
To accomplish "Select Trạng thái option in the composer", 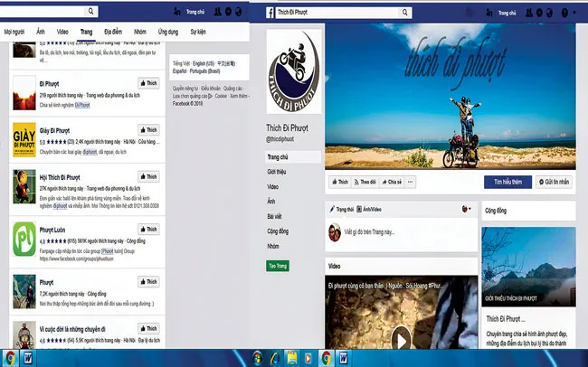I will coord(342,209).
